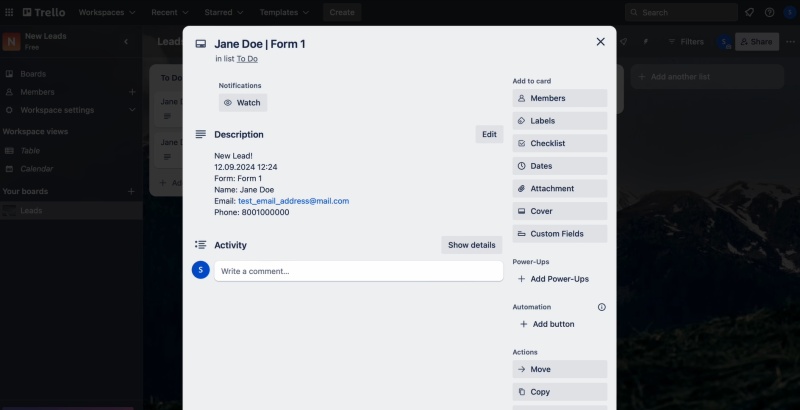Screen dimensions: 800x410
Task: Open the Starred menu in top bar
Action: coord(225,12)
